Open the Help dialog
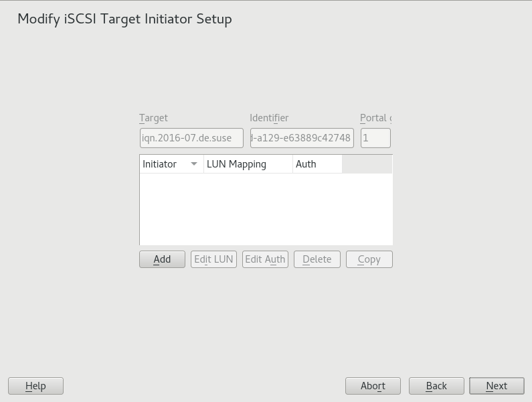This screenshot has height=402, width=532. tap(35, 386)
